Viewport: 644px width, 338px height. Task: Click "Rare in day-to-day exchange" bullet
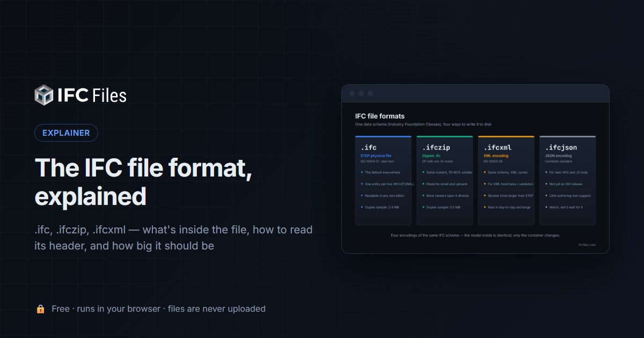[508, 207]
